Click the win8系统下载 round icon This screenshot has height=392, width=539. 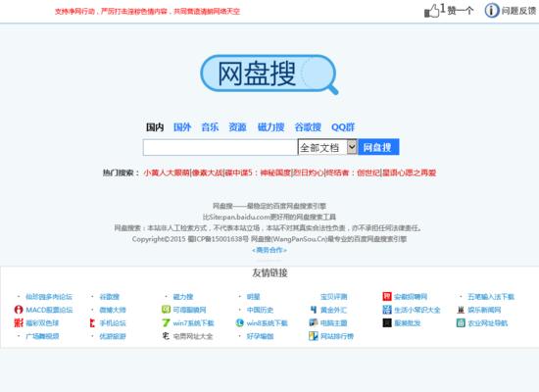point(239,322)
